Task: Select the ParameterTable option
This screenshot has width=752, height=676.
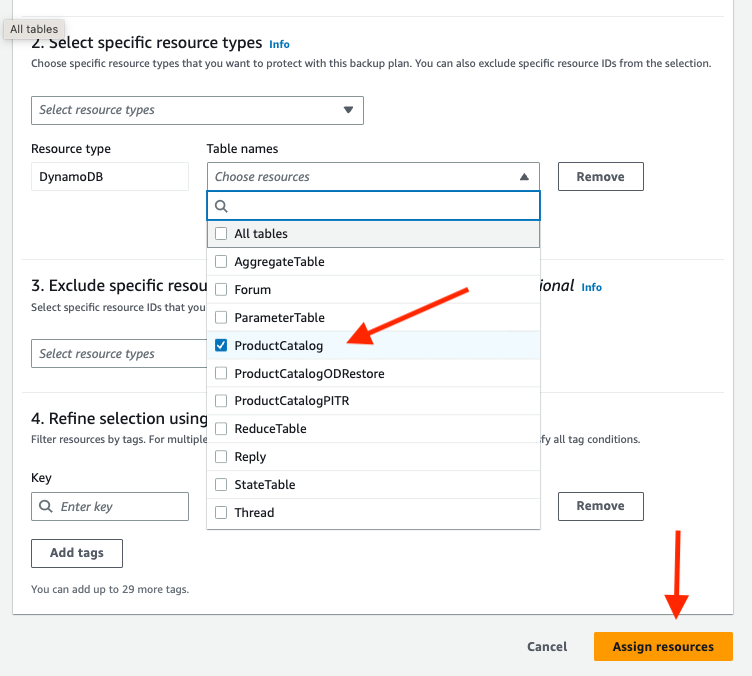Action: tap(373, 317)
